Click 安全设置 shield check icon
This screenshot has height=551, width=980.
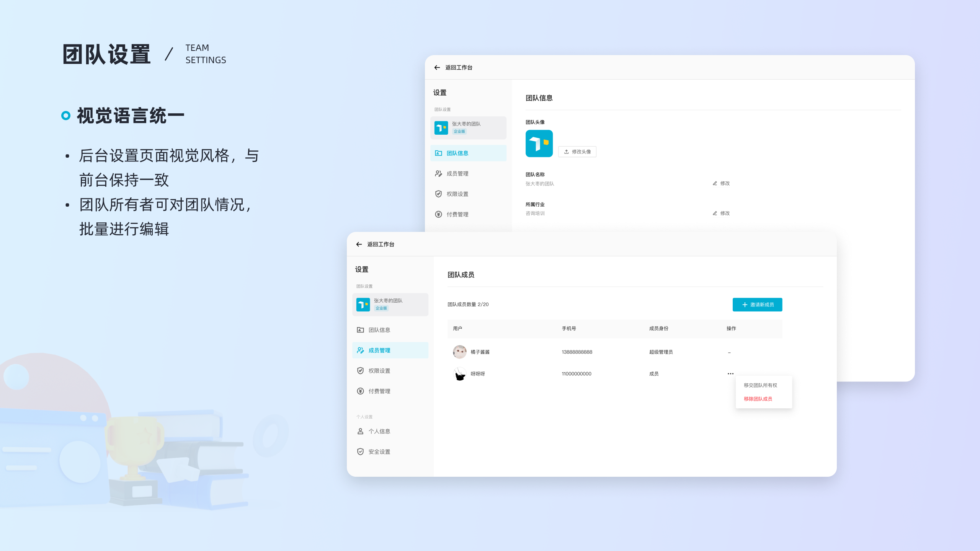coord(360,452)
